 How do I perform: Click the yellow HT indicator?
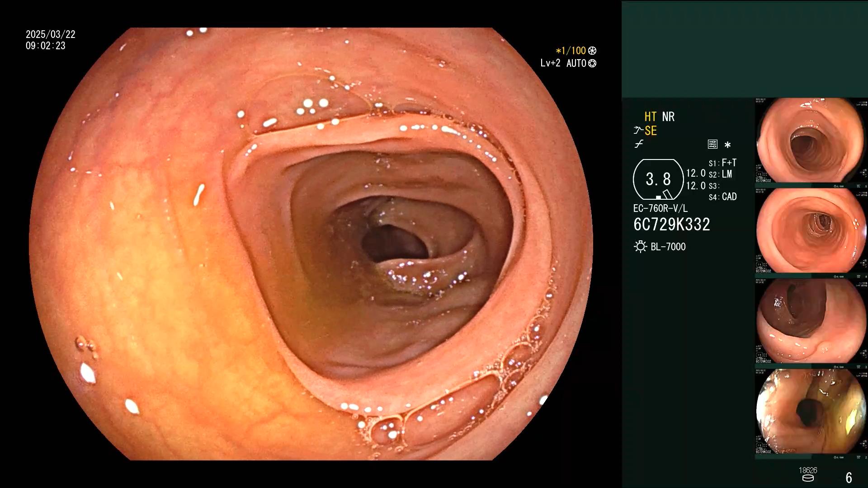[650, 117]
